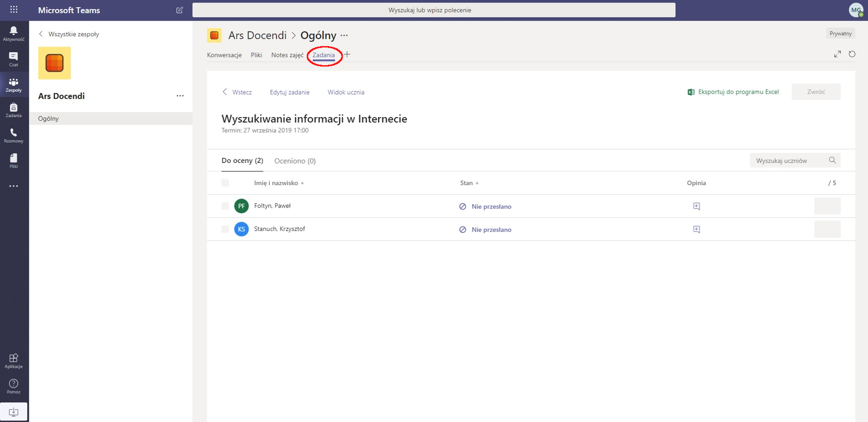Tick the select-all students checkbox
Screen dimensions: 868x422
point(225,183)
